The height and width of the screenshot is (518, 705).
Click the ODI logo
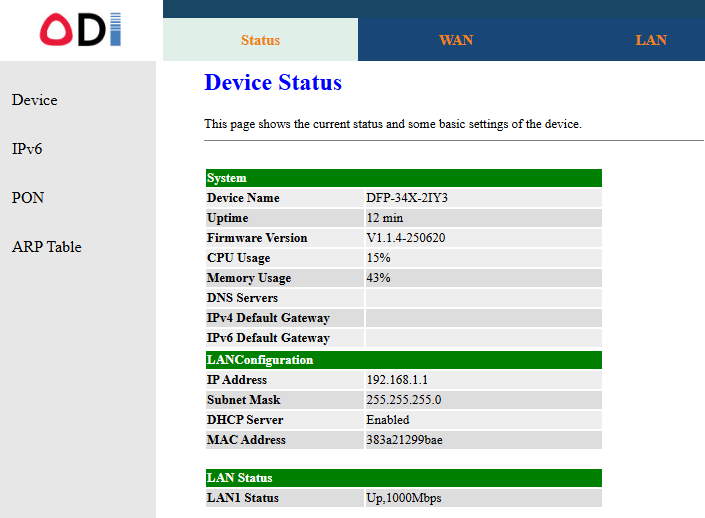(80, 29)
